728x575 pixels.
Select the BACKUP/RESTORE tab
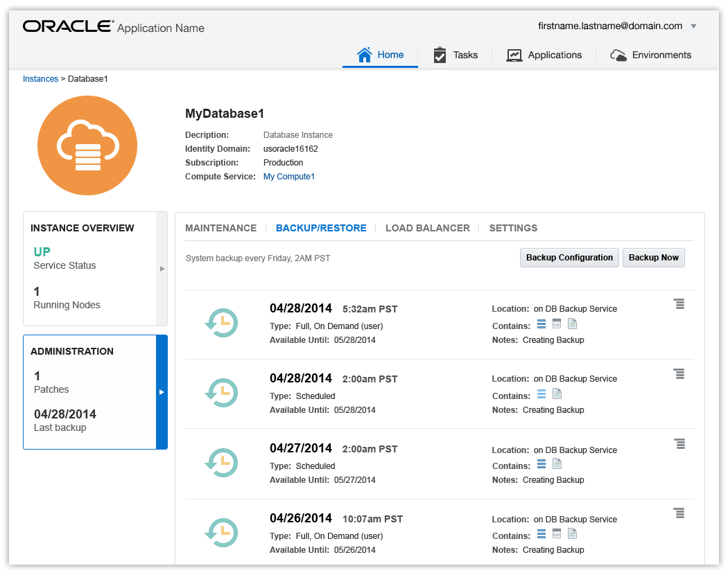click(321, 229)
